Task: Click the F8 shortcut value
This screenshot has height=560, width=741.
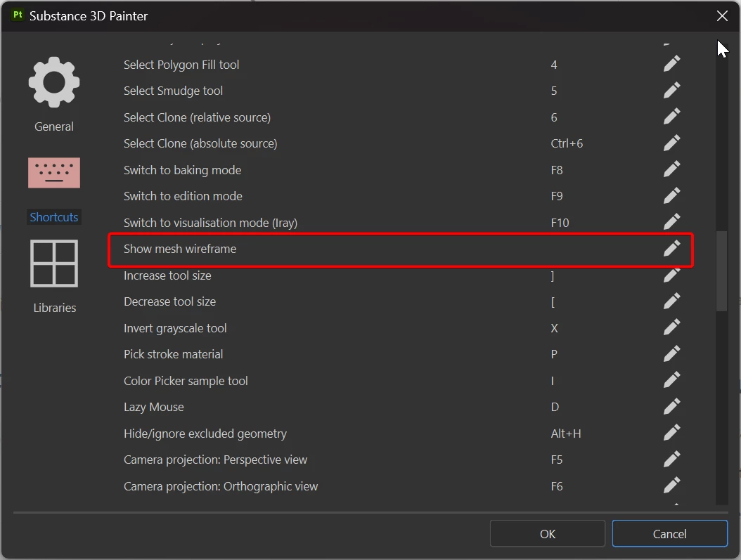Action: click(557, 170)
